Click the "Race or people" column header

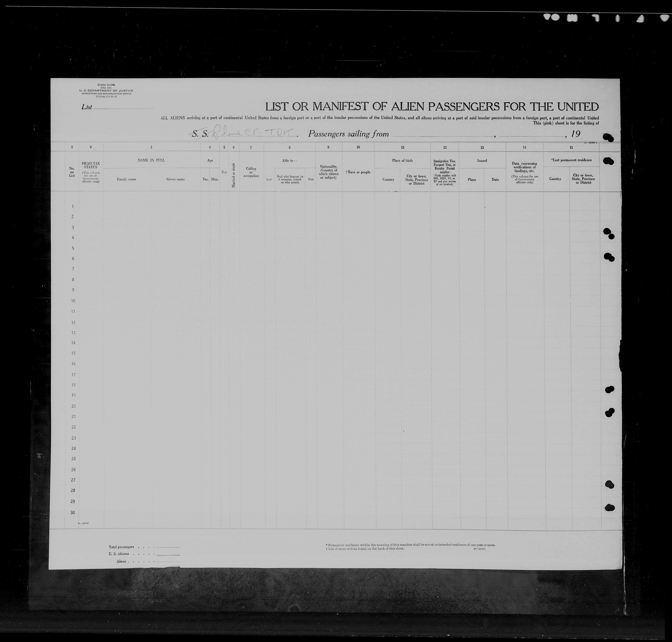tap(358, 172)
